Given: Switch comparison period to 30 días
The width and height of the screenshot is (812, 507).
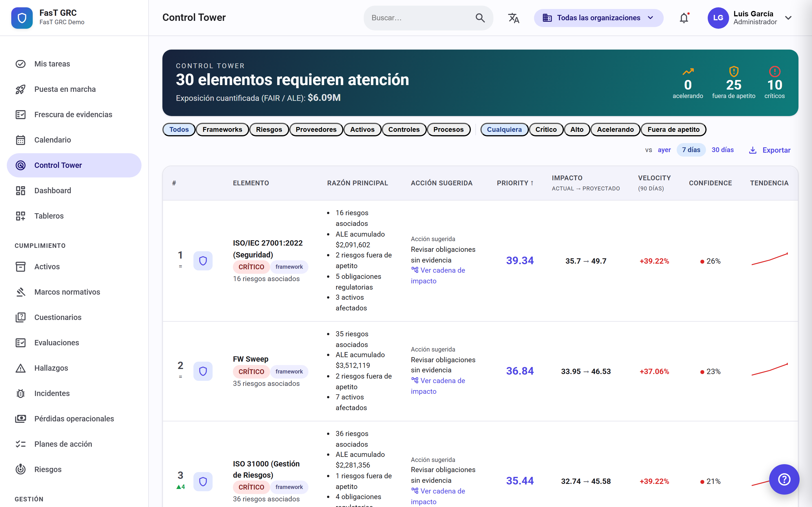Looking at the screenshot, I should click(x=722, y=150).
